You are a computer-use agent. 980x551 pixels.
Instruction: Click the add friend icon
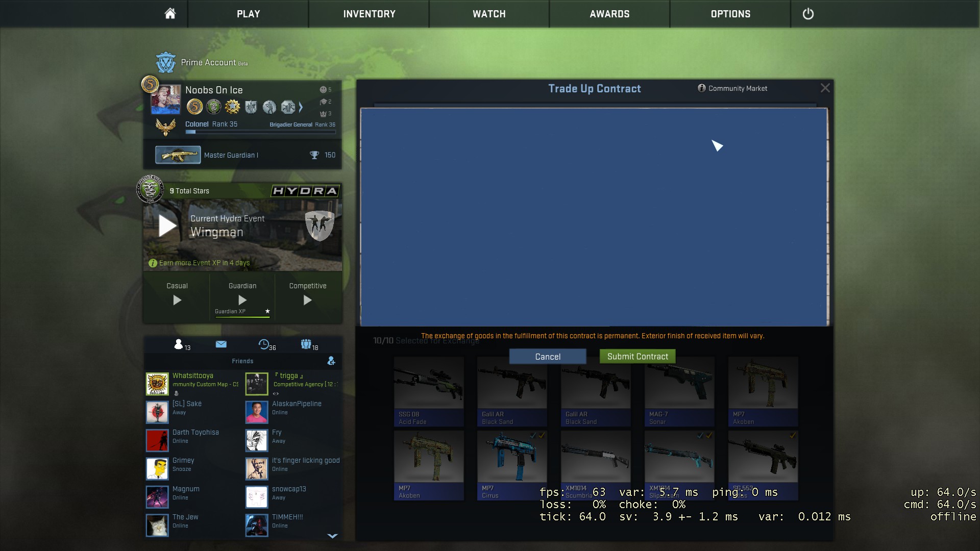tap(331, 361)
